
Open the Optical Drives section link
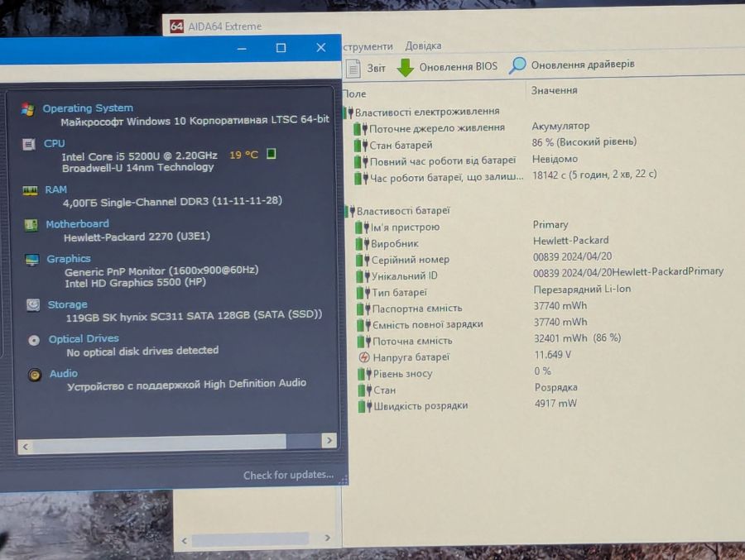point(84,338)
